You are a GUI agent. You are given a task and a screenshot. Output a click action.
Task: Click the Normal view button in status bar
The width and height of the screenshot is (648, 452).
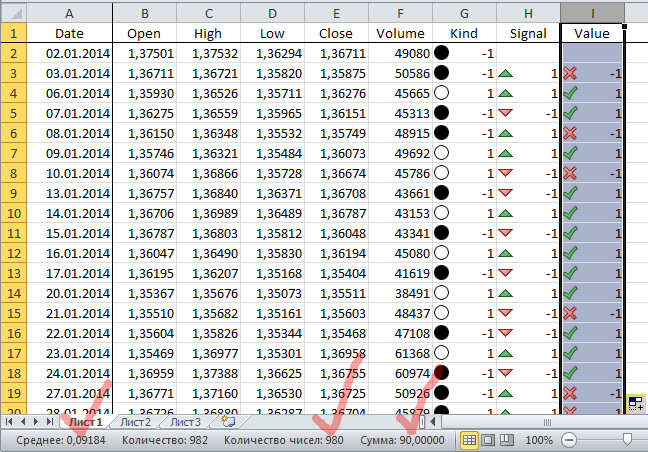point(472,440)
